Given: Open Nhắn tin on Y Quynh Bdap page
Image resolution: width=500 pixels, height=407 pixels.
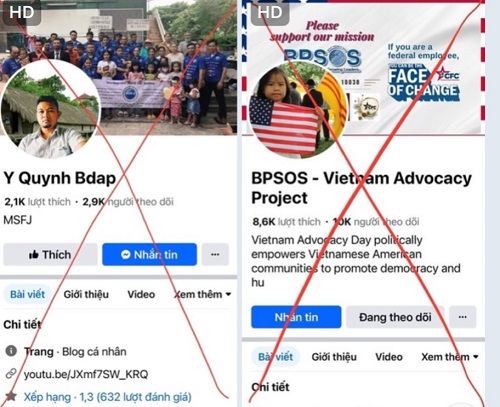Looking at the screenshot, I should coord(149,255).
